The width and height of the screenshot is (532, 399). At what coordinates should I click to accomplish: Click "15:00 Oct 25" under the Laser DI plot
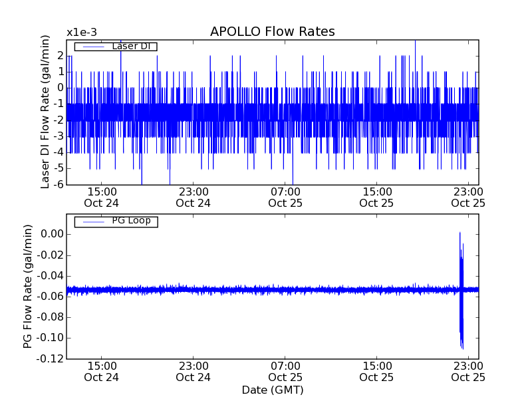click(376, 198)
